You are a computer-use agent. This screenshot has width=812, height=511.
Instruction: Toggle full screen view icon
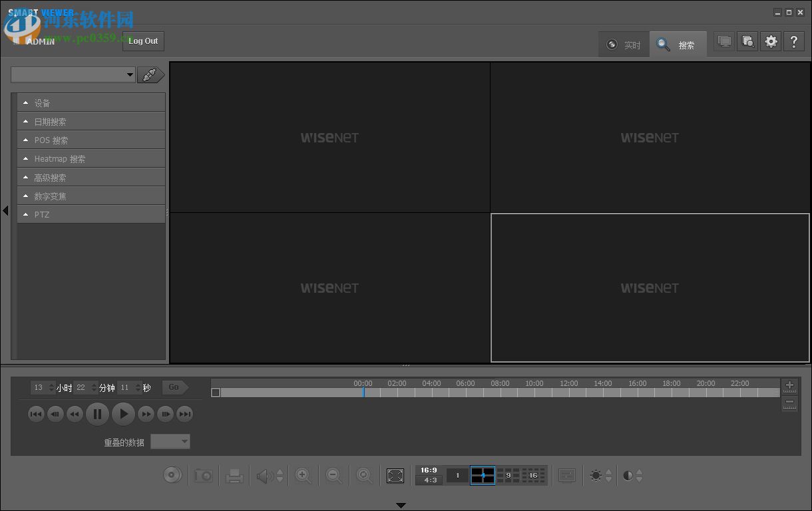[x=395, y=476]
